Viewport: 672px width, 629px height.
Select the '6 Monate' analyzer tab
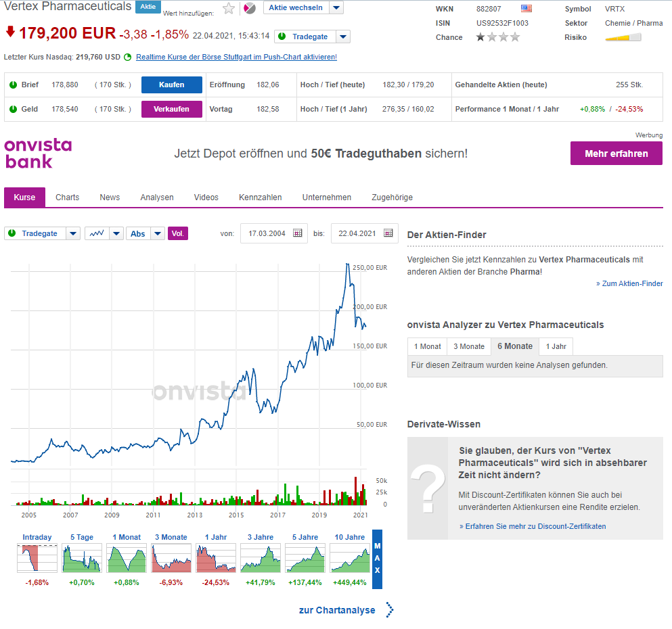tap(515, 346)
